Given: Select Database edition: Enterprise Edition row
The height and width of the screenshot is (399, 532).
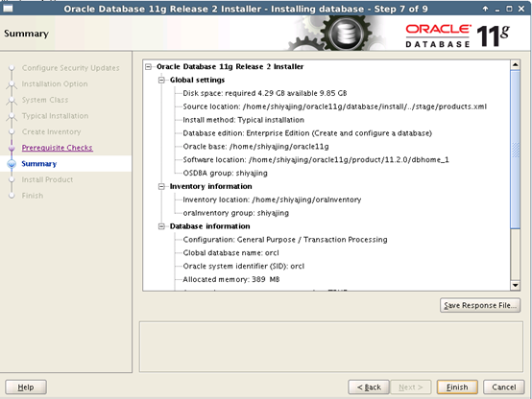Looking at the screenshot, I should [307, 133].
